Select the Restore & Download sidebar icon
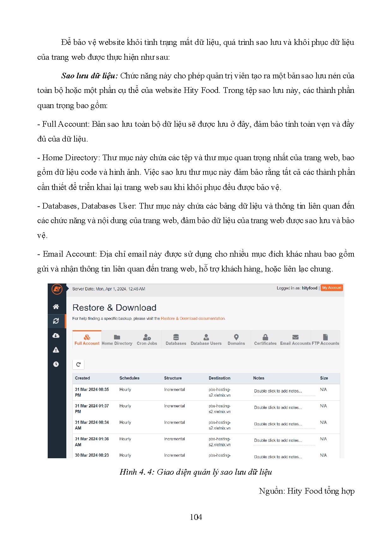The image size is (392, 554). [x=56, y=321]
